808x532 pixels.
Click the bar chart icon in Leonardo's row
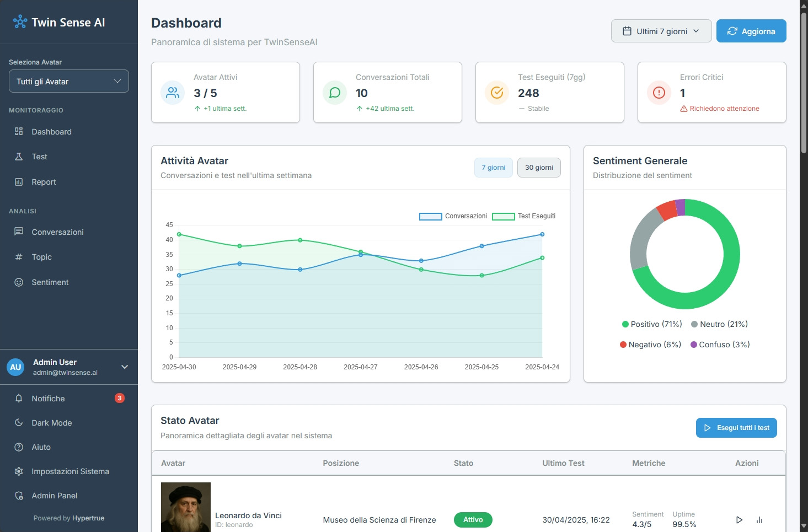coord(759,520)
